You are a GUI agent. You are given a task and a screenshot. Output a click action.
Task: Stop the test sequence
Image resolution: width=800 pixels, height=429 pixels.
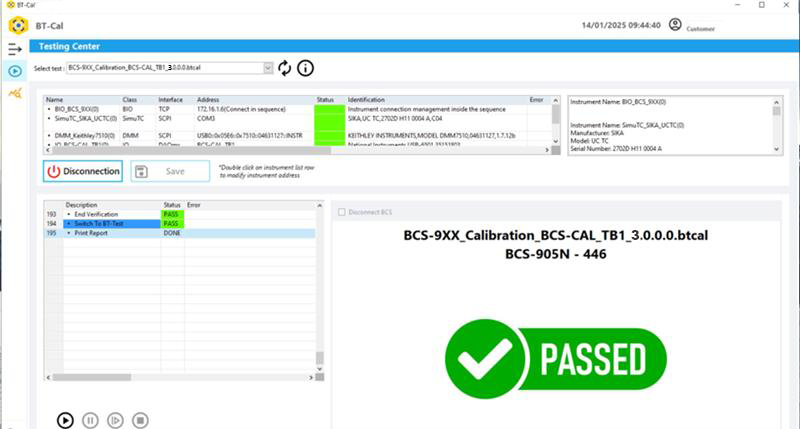141,420
